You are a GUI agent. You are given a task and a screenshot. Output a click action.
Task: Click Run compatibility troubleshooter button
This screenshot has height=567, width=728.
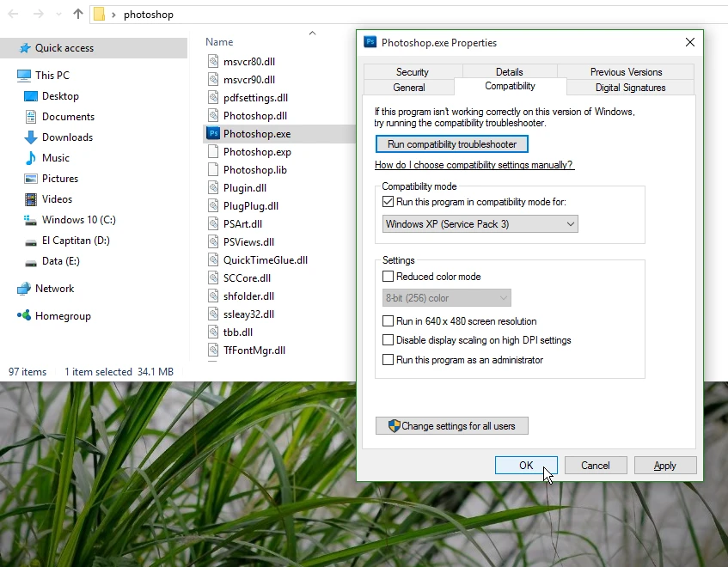[x=452, y=144]
